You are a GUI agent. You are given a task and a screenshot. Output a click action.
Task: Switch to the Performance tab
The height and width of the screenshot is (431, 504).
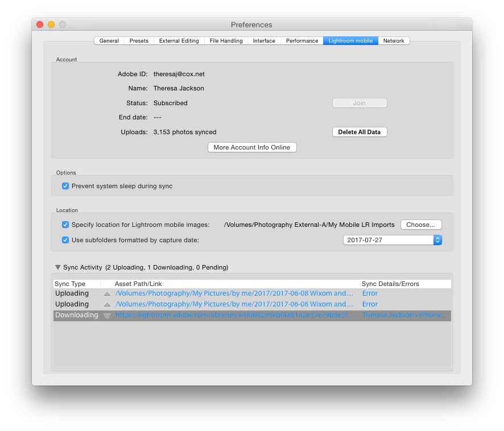tap(302, 41)
